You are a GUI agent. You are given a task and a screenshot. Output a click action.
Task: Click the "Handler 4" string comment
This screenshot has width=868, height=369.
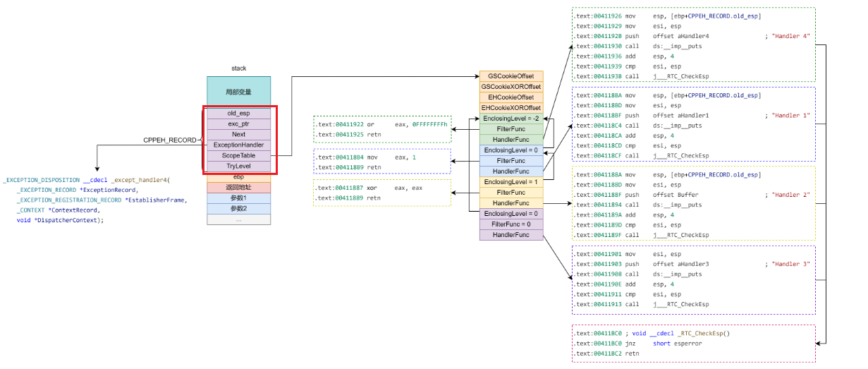(x=790, y=36)
